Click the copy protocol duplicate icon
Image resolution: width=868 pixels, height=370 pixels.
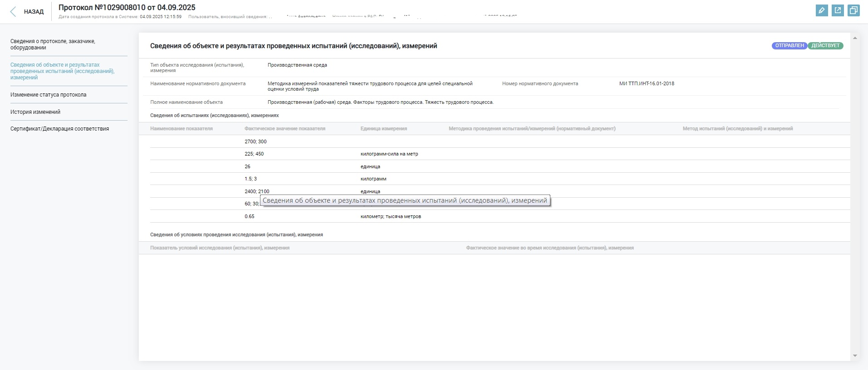point(853,10)
